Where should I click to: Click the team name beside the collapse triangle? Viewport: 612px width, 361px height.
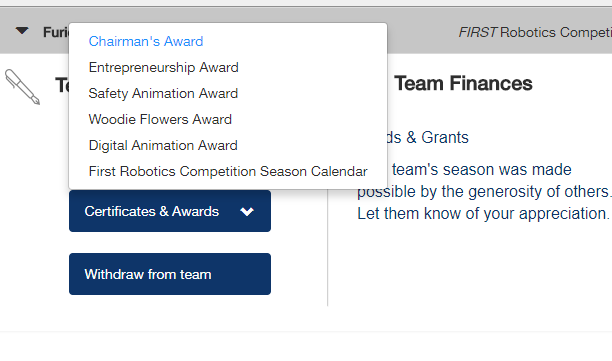[x=56, y=32]
